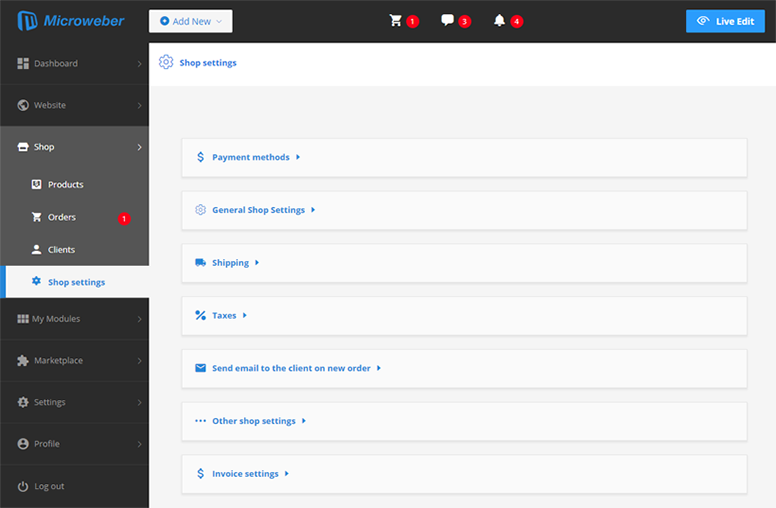Click the Dashboard grid icon
Image resolution: width=776 pixels, height=508 pixels.
point(23,63)
